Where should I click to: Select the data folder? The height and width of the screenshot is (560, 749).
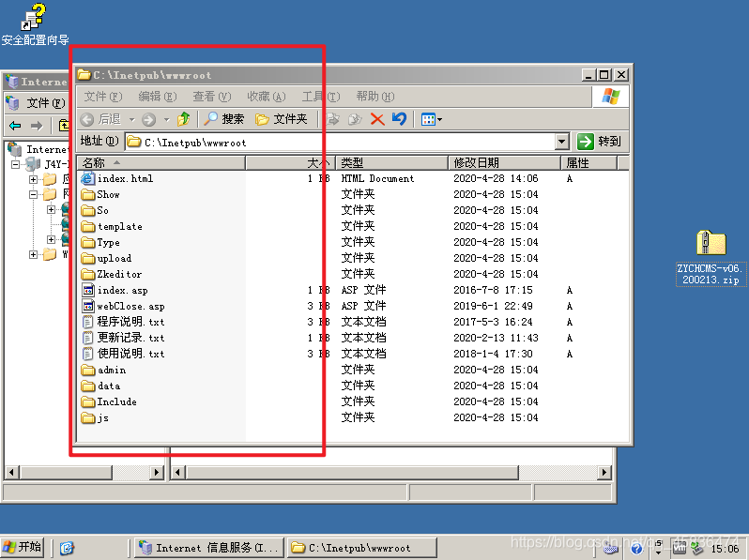tap(100, 386)
